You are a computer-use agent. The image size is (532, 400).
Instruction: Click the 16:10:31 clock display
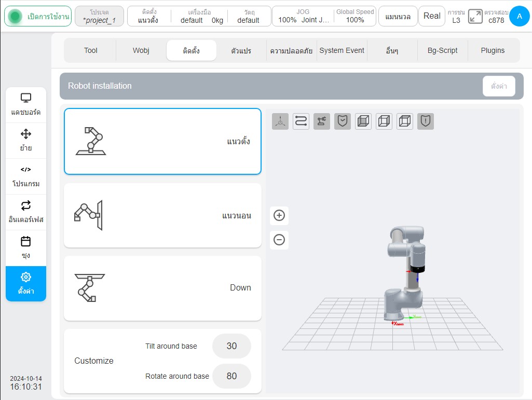26,387
